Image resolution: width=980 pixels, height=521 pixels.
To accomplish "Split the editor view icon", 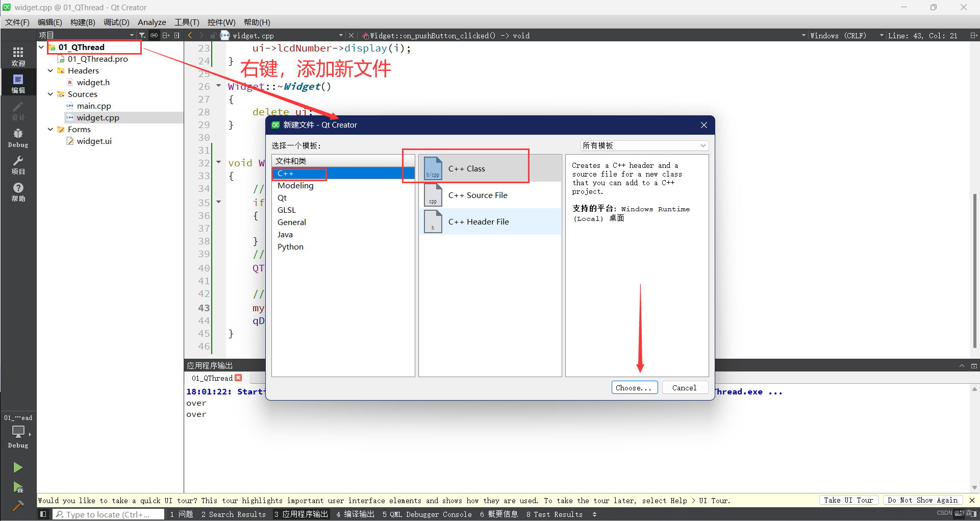I will [x=973, y=35].
